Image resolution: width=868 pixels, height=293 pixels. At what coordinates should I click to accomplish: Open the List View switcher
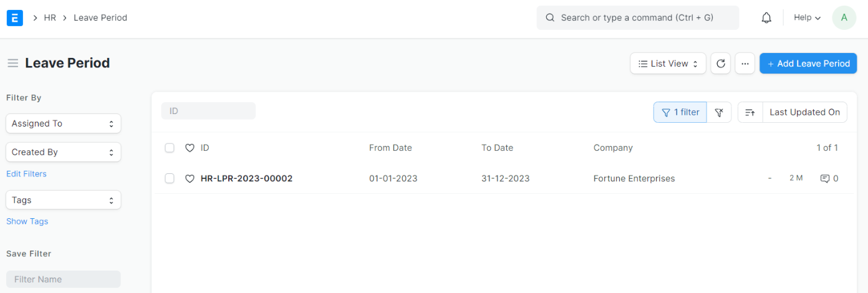coord(668,64)
